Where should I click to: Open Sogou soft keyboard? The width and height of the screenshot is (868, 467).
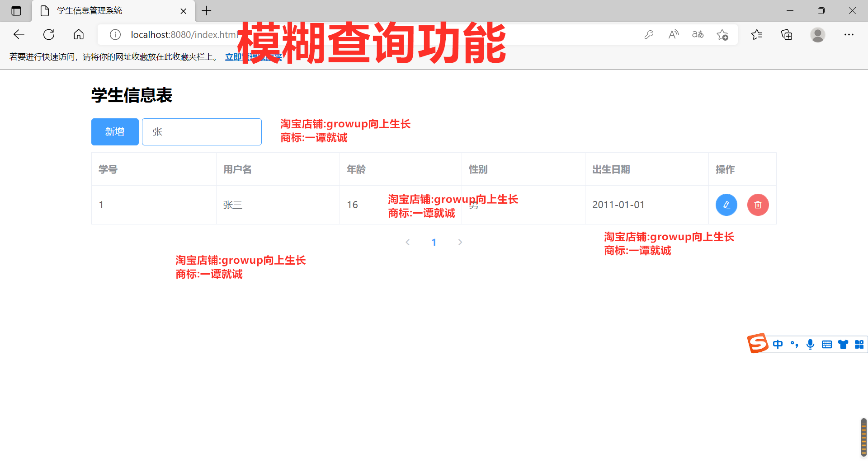point(827,345)
